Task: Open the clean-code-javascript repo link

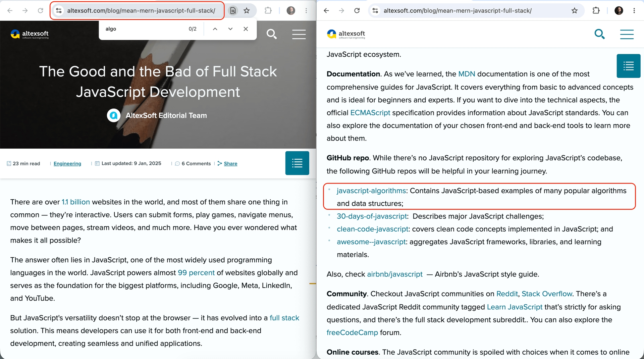Action: [373, 229]
